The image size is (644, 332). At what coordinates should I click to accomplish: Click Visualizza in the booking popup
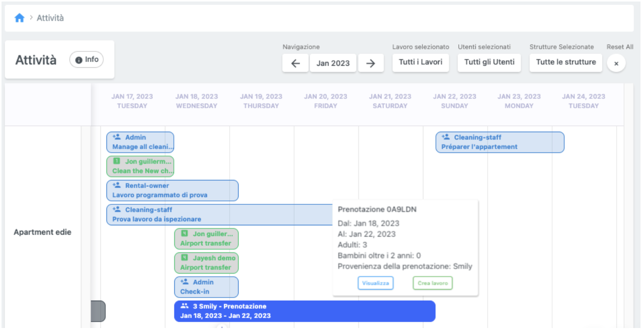point(375,283)
